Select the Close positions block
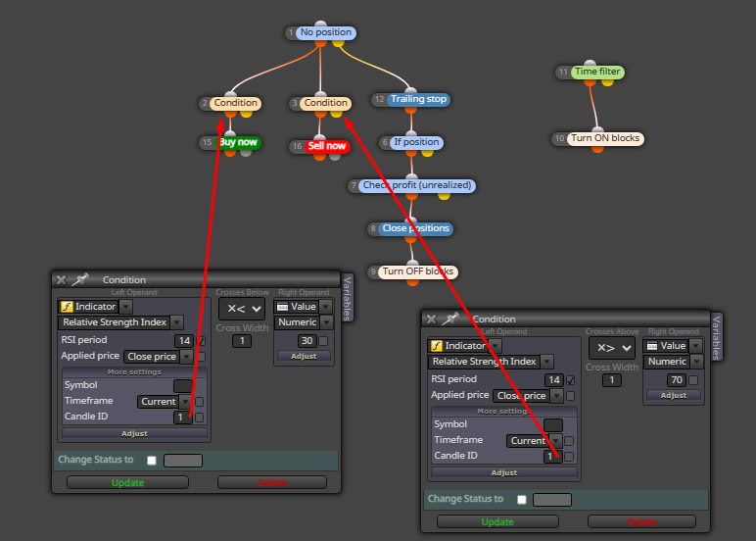 (415, 228)
